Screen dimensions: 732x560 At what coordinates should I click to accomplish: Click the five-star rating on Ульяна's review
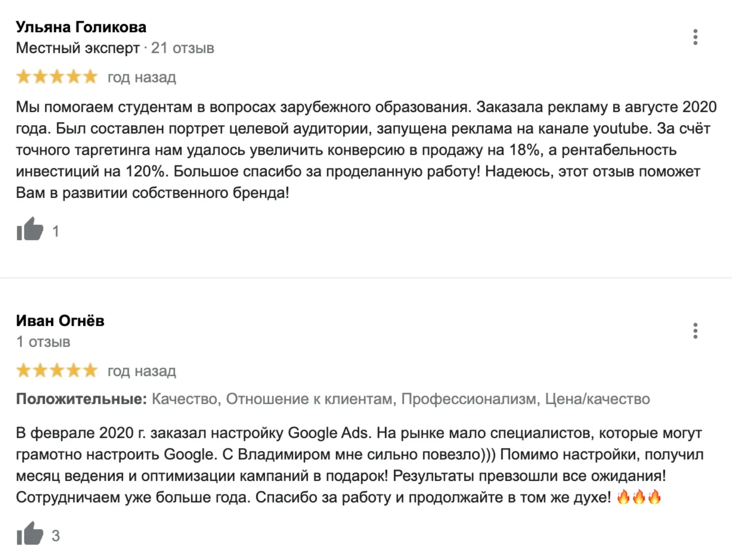coord(57,77)
